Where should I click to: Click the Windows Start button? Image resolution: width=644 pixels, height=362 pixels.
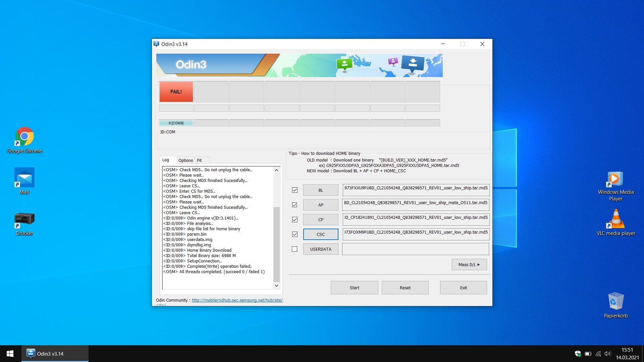point(10,354)
